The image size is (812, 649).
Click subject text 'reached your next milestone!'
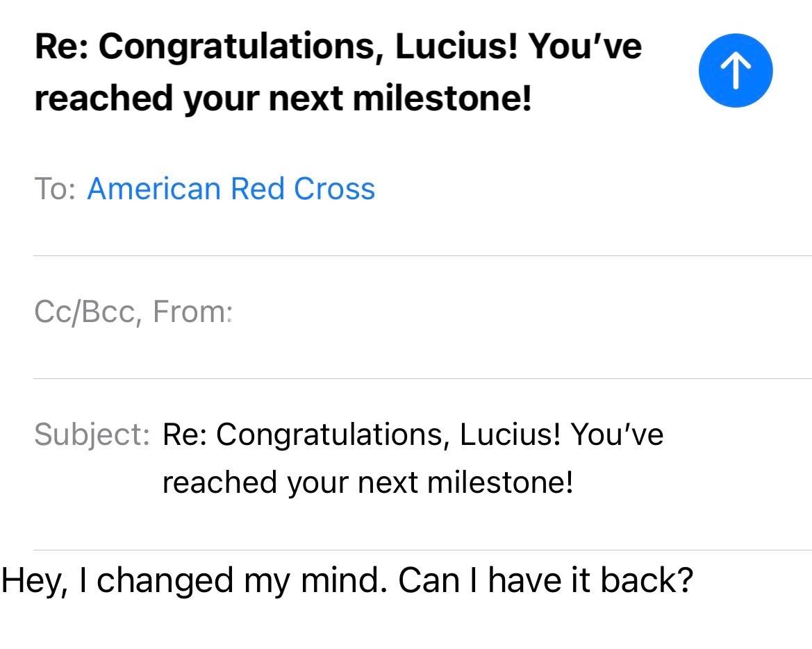click(367, 483)
